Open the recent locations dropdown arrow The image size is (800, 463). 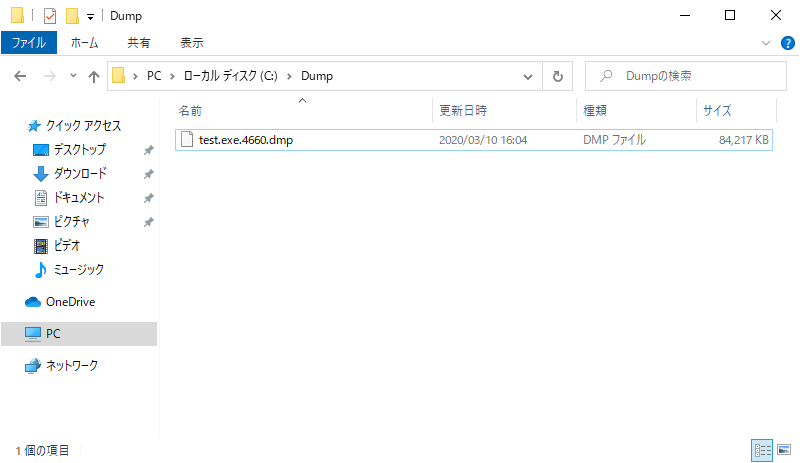[x=73, y=76]
